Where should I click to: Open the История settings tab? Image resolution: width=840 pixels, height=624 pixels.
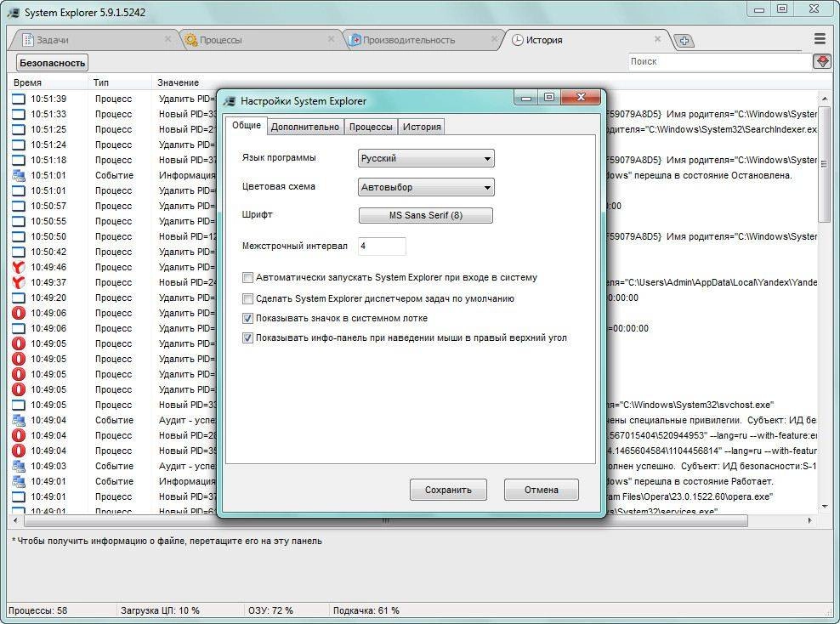click(422, 127)
